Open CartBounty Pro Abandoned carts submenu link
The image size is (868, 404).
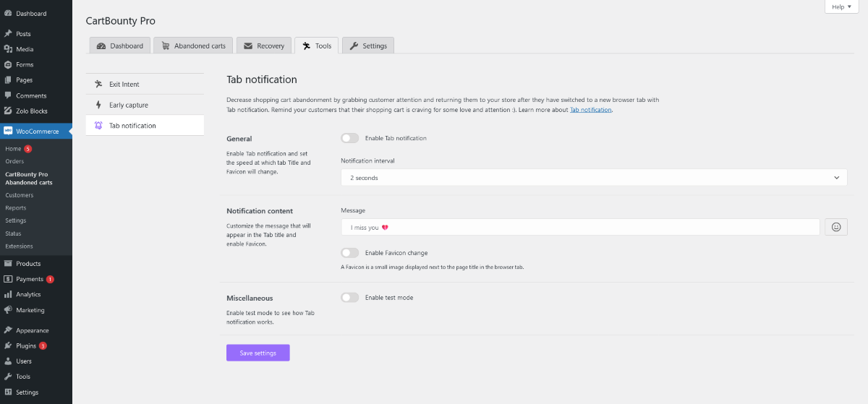29,179
